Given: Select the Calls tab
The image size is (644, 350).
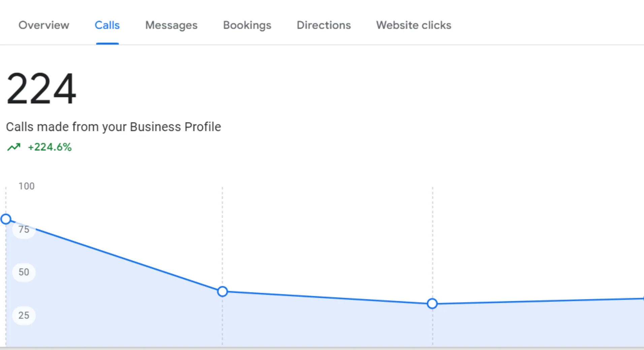Looking at the screenshot, I should click(107, 25).
